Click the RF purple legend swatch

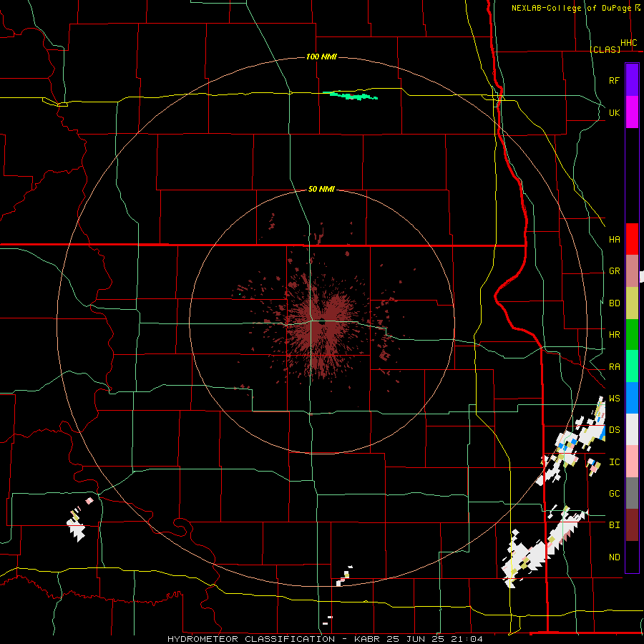pyautogui.click(x=632, y=80)
